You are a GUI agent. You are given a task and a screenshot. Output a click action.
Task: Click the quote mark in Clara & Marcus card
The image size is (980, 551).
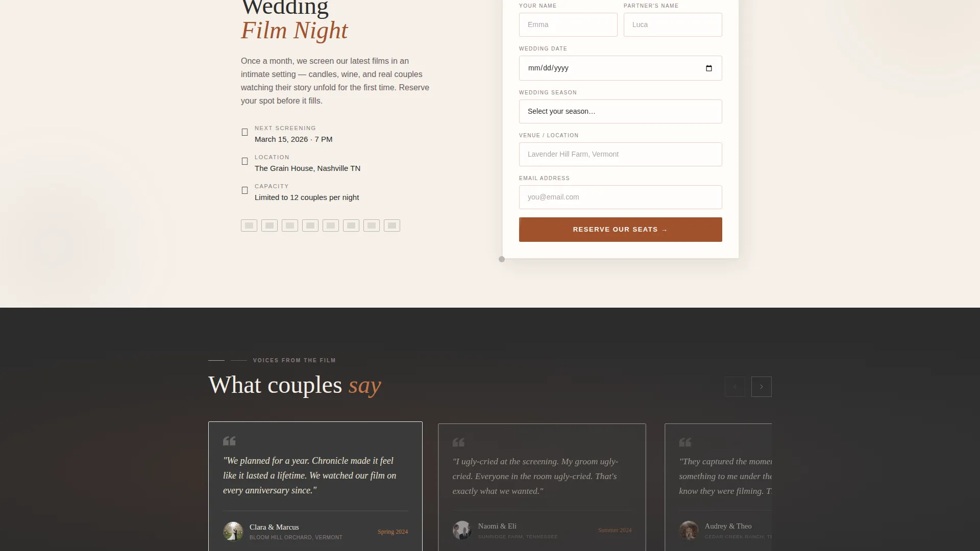point(229,441)
